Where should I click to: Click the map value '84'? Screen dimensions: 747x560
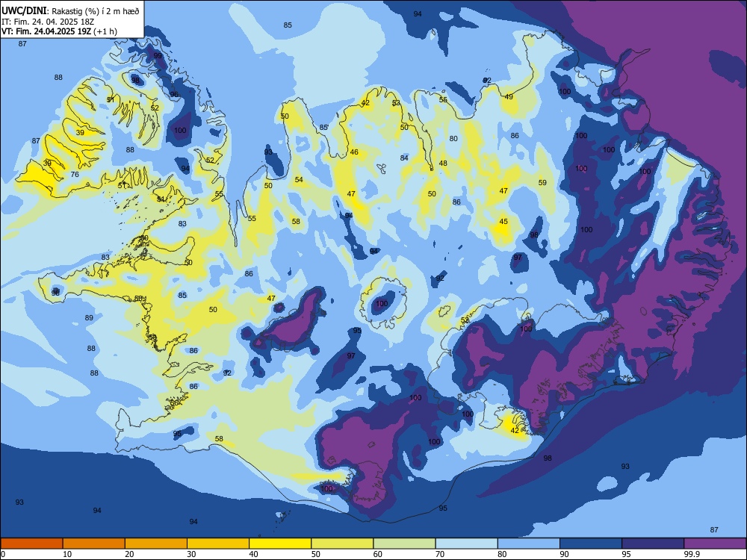pos(404,158)
